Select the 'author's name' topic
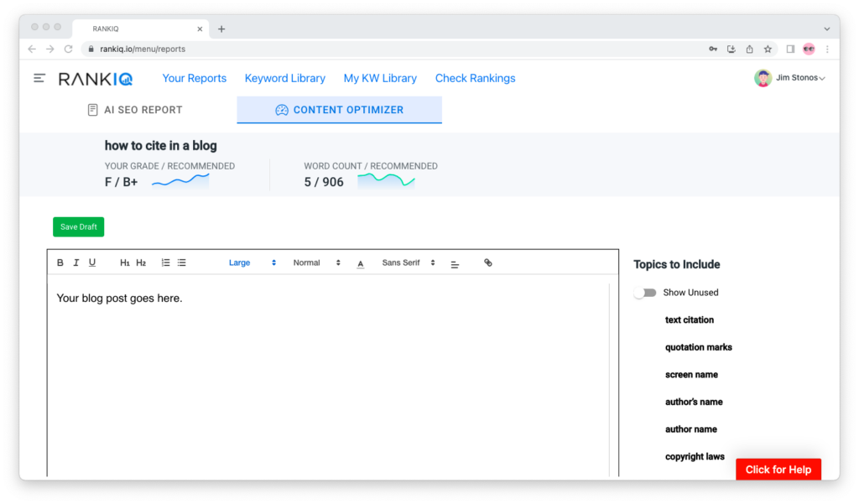Image resolution: width=859 pixels, height=504 pixels. (694, 402)
